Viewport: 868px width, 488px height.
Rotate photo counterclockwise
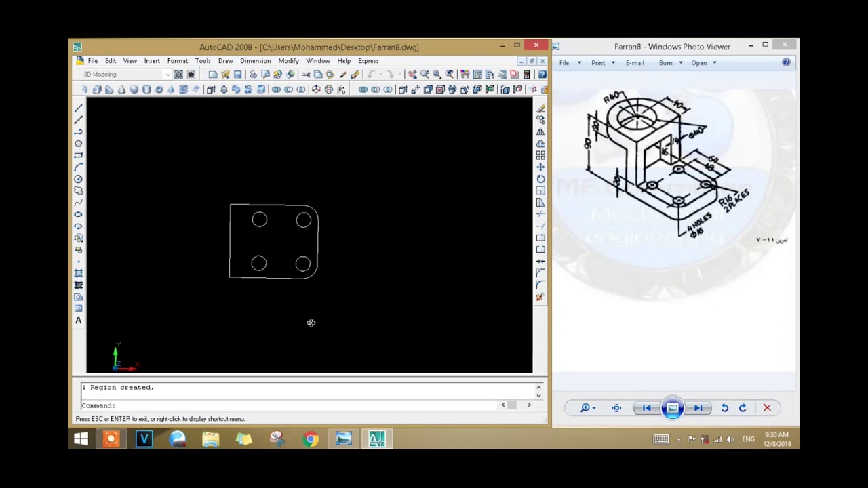[x=724, y=408]
